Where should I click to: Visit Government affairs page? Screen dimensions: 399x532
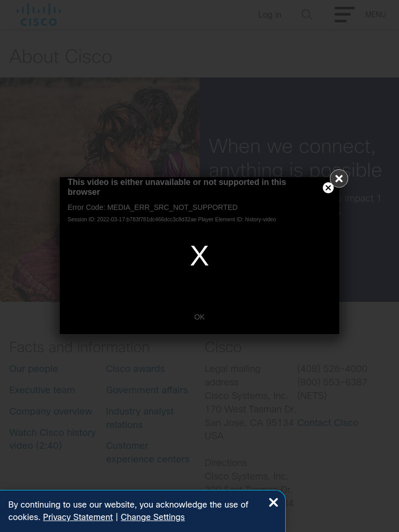click(147, 390)
